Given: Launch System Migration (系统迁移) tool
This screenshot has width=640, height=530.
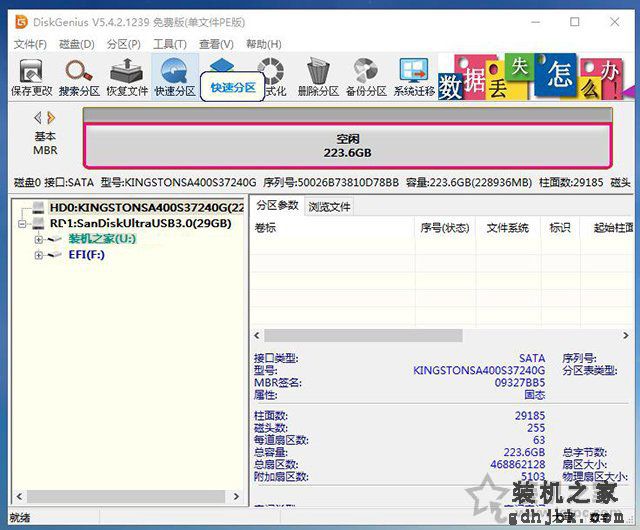Looking at the screenshot, I should pos(414,77).
